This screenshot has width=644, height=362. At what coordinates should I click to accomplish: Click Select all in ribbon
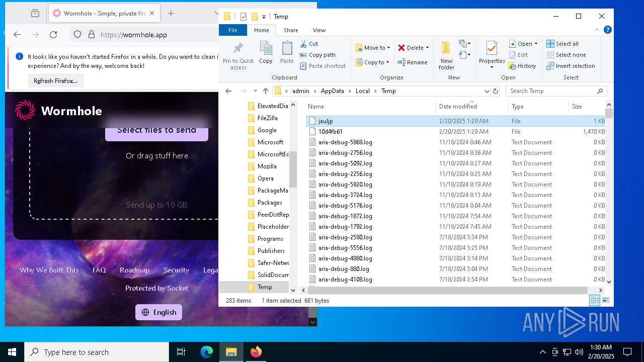point(562,44)
